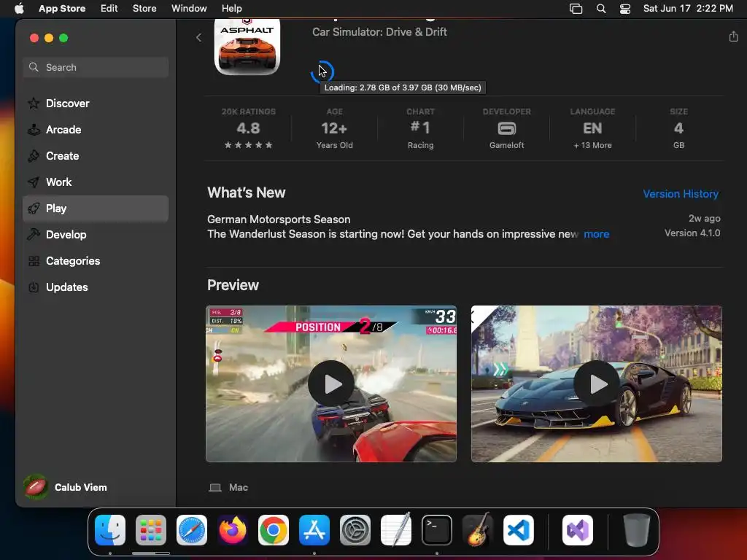
Task: Open Finder from the Dock
Action: tap(110, 530)
